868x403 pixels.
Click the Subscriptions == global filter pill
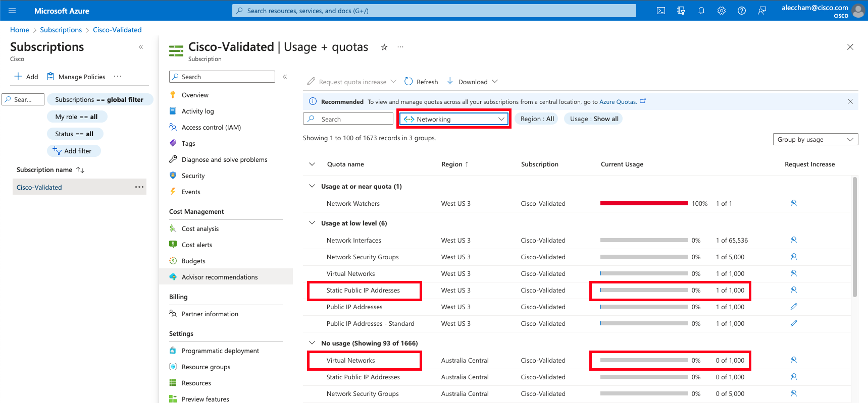tap(99, 99)
